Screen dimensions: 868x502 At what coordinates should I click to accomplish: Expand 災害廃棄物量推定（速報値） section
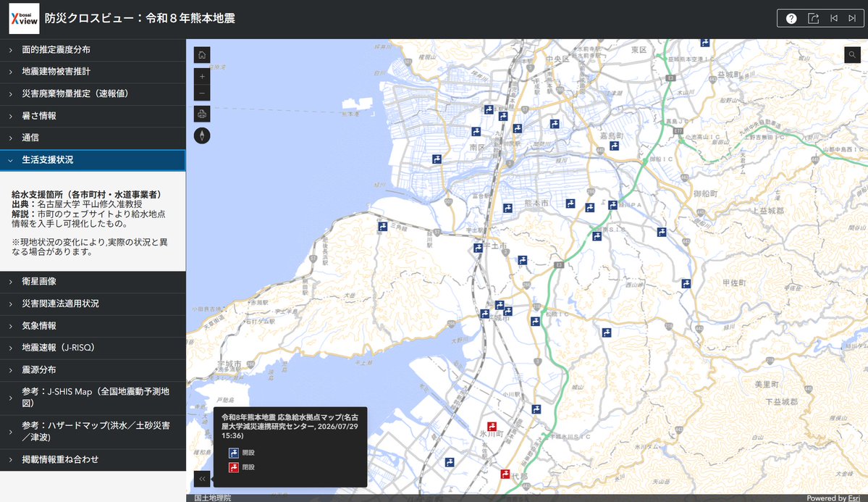(93, 94)
